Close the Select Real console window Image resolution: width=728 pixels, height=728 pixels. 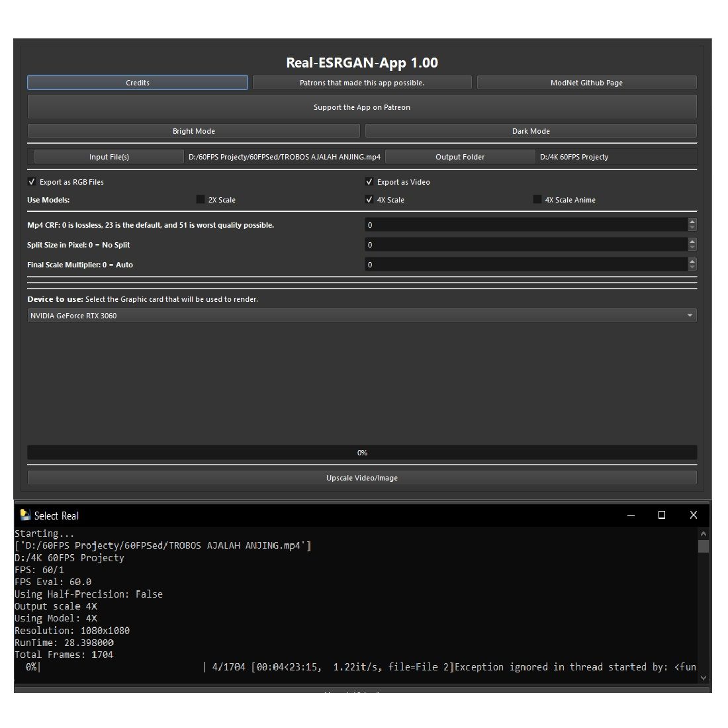[693, 515]
